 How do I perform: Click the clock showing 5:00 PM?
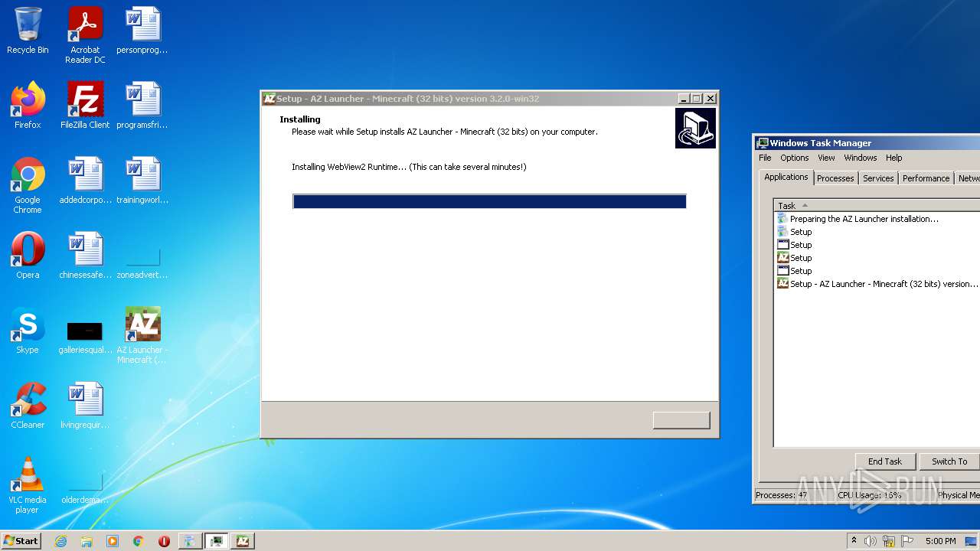click(x=940, y=541)
